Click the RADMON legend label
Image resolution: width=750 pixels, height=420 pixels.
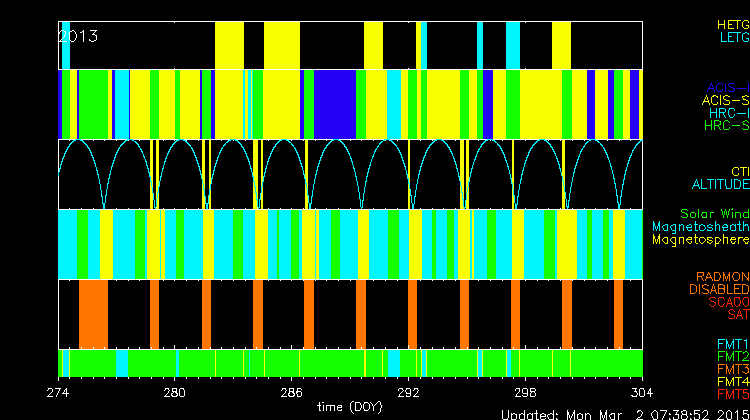click(x=722, y=276)
